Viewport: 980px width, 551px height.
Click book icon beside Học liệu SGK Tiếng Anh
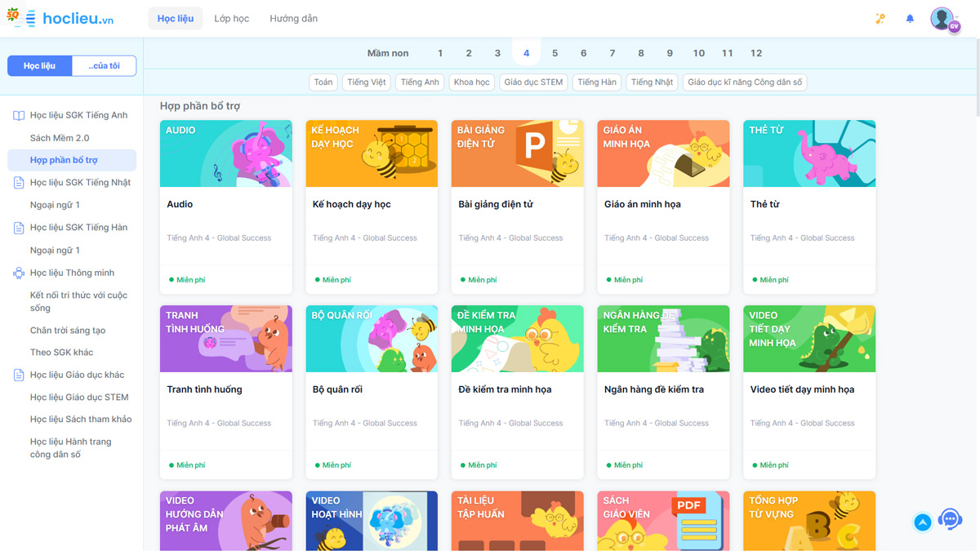click(x=19, y=116)
